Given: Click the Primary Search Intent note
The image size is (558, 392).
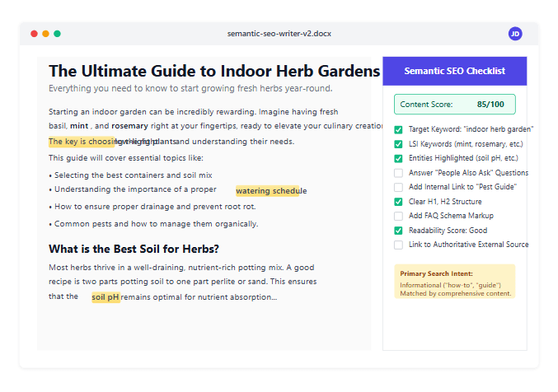Looking at the screenshot, I should (x=454, y=281).
